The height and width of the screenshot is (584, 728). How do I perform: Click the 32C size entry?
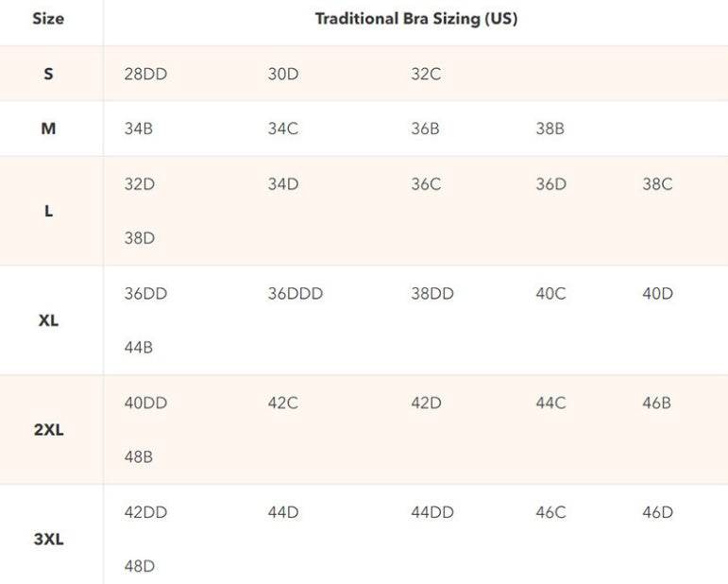pyautogui.click(x=426, y=74)
